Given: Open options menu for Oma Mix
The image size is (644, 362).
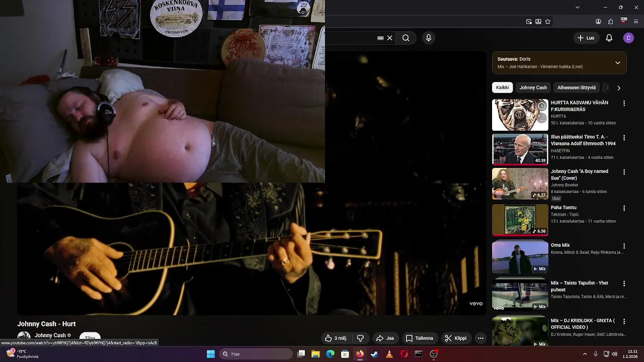Looking at the screenshot, I should [x=624, y=246].
